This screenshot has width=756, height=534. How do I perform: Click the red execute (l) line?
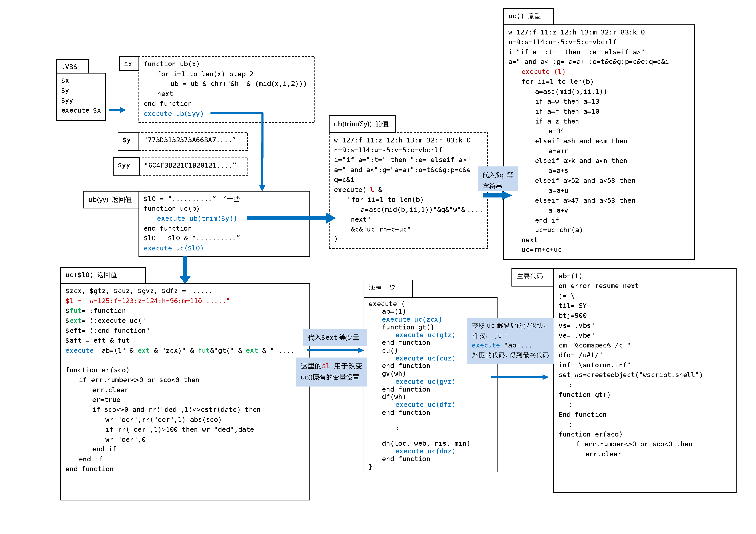click(x=543, y=72)
